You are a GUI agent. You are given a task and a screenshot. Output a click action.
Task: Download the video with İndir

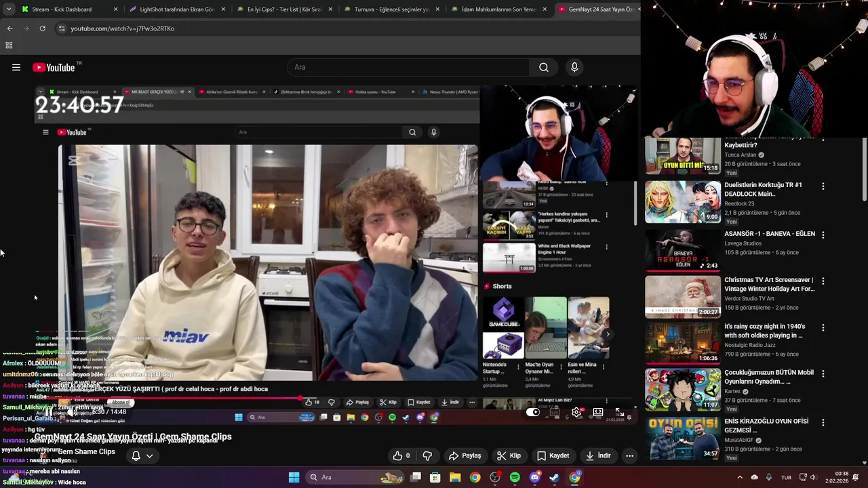(599, 455)
